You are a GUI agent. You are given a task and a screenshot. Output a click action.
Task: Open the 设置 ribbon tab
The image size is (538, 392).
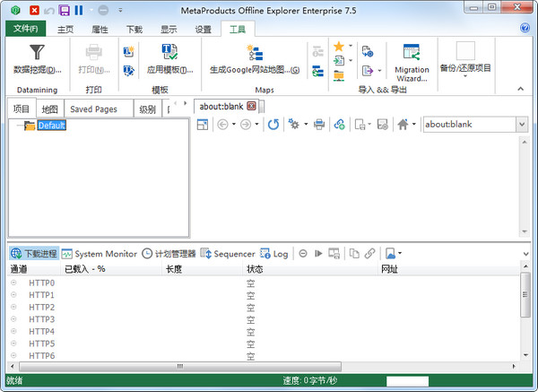204,30
